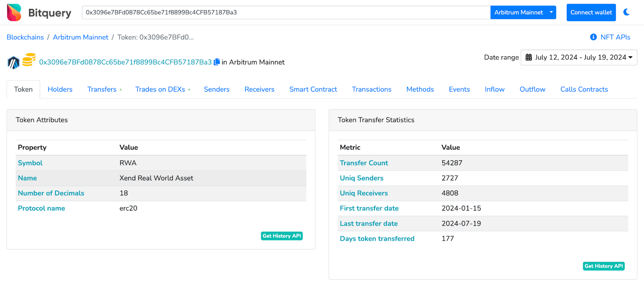Open the NFT APIs link
This screenshot has height=285, width=644.
615,37
